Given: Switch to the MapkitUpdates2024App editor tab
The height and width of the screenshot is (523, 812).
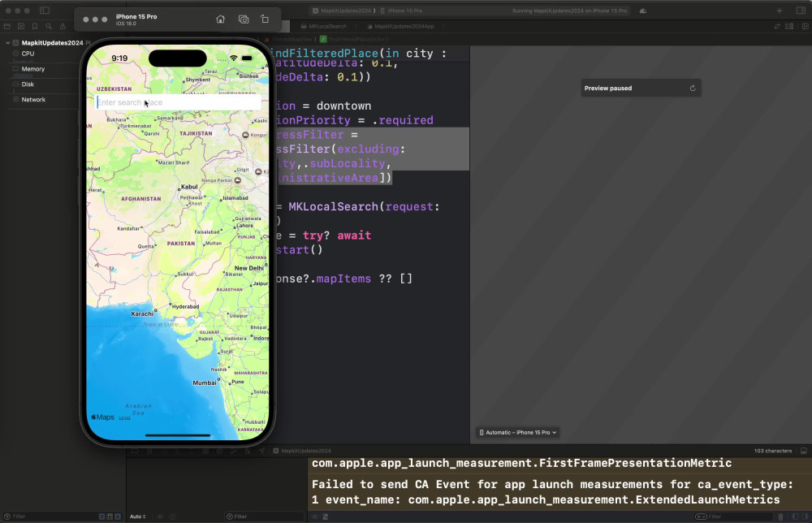Looking at the screenshot, I should click(401, 26).
